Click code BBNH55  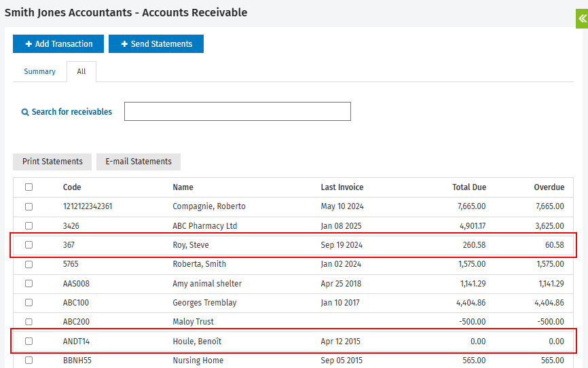pyautogui.click(x=77, y=361)
